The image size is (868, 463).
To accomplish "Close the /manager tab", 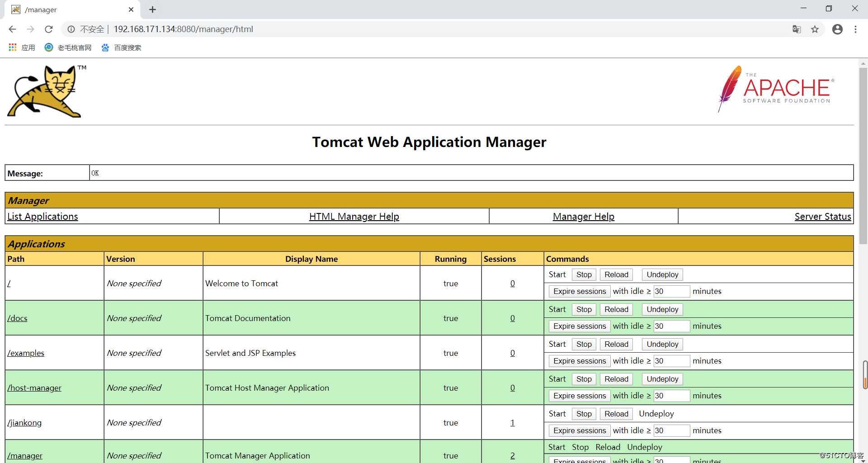I will 131,9.
